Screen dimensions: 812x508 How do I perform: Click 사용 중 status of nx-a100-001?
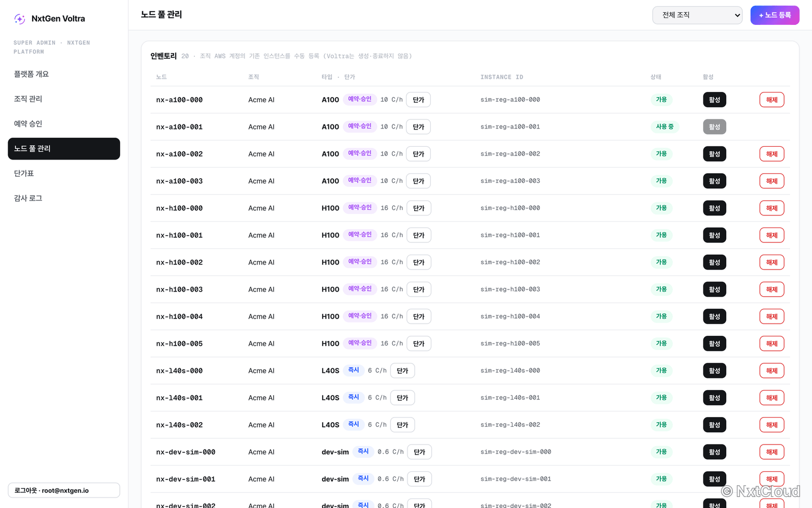click(x=664, y=127)
